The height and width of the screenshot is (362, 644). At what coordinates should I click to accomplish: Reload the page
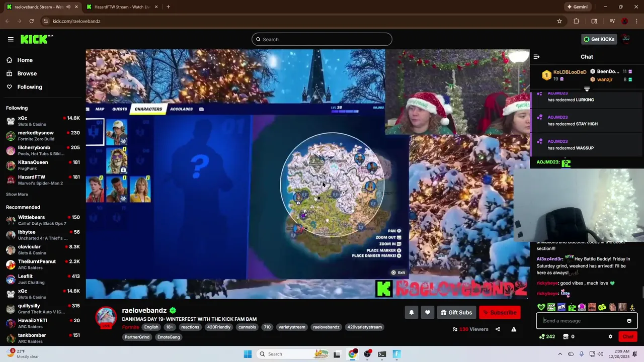[31, 21]
